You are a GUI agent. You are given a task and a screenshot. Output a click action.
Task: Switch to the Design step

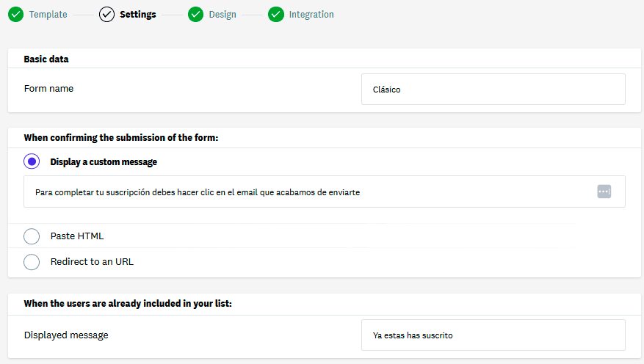(x=222, y=15)
